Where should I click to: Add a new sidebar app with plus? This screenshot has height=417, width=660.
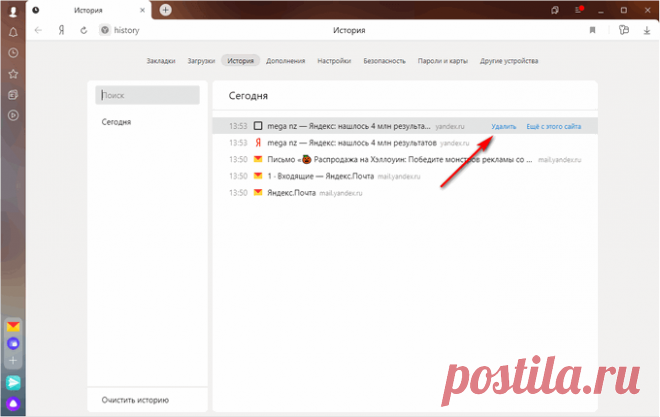click(13, 361)
